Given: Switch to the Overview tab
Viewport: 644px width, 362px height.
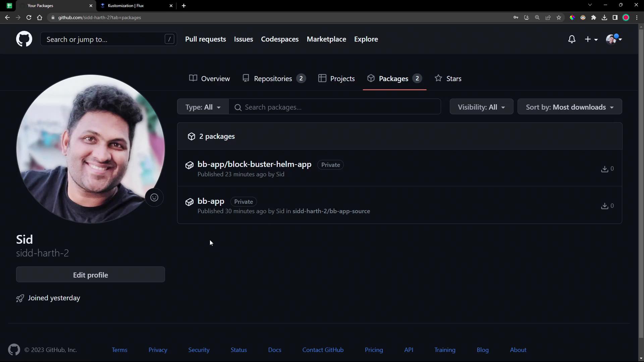Looking at the screenshot, I should point(210,78).
